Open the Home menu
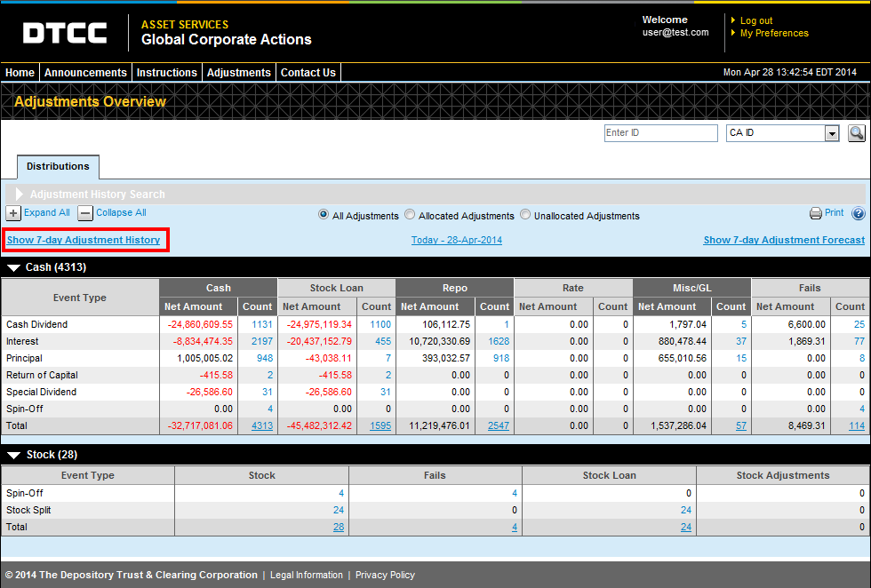 20,73
